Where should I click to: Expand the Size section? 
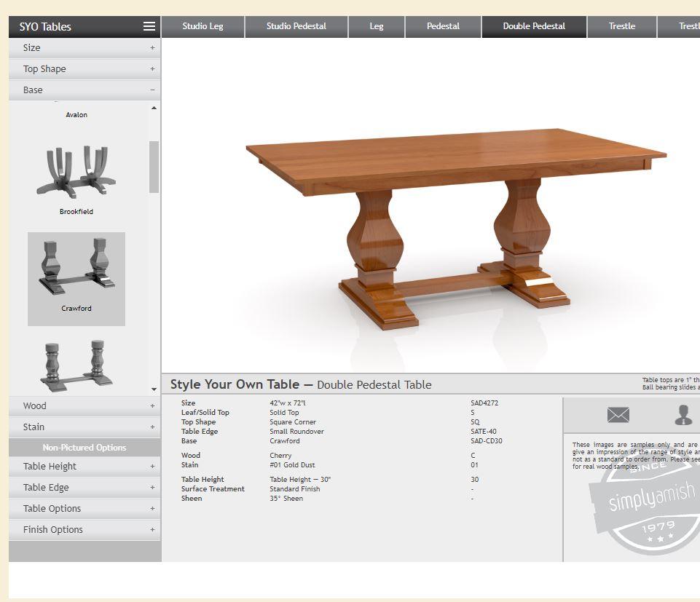84,47
